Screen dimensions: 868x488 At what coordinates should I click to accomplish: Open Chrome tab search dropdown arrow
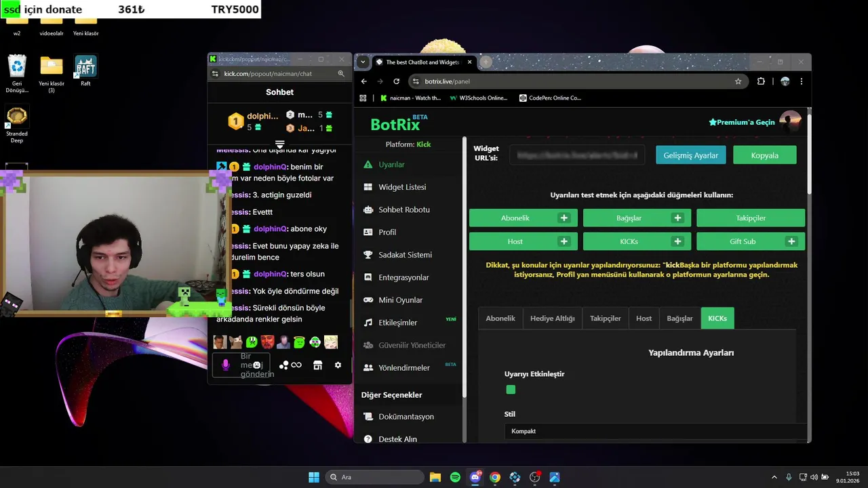tap(363, 62)
